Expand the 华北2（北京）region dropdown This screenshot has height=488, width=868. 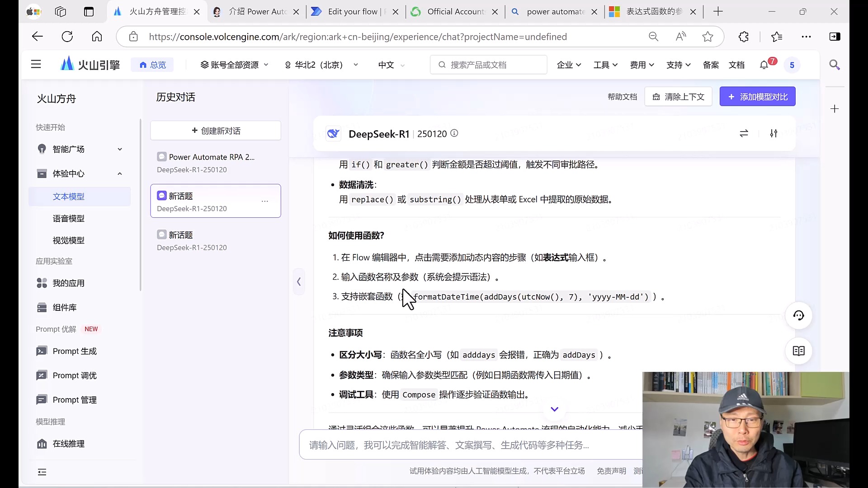(321, 65)
